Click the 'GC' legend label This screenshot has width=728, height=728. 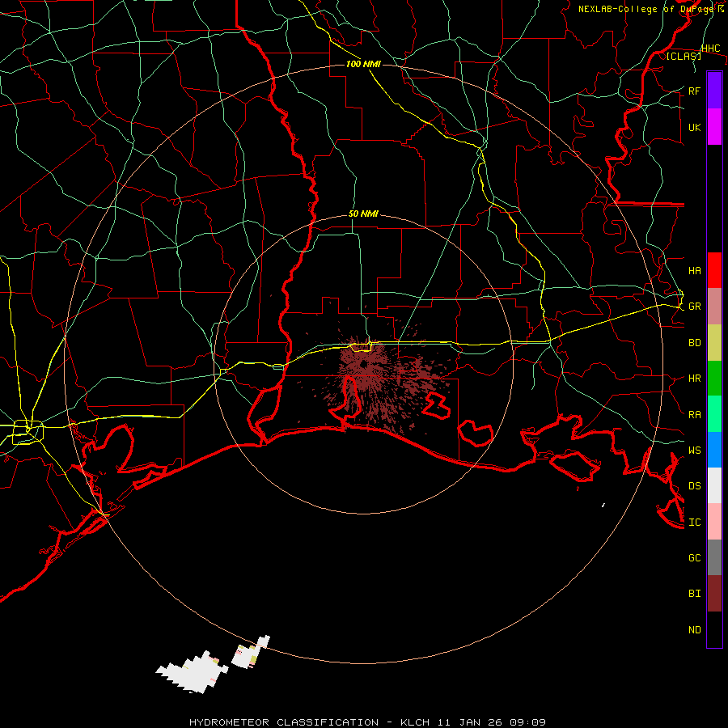click(x=694, y=557)
